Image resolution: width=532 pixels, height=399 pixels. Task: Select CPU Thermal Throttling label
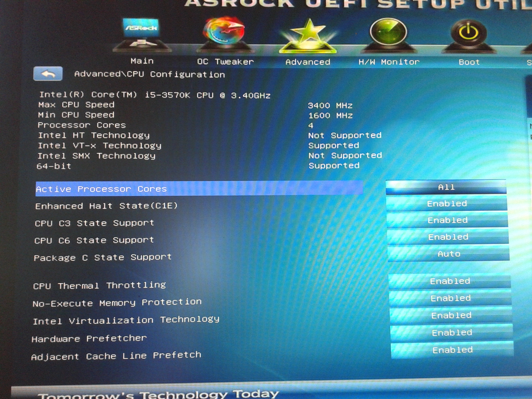(99, 285)
